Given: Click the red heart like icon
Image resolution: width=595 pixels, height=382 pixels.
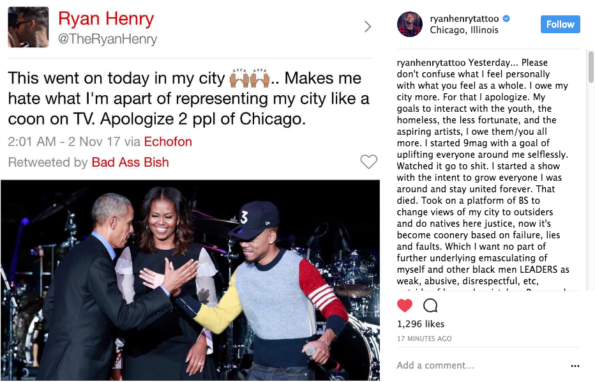Looking at the screenshot, I should [x=405, y=305].
